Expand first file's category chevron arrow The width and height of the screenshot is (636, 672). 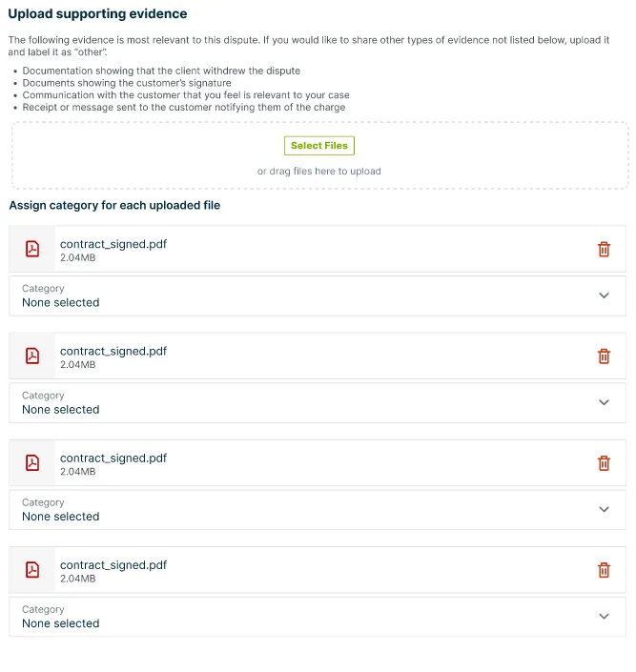(604, 295)
